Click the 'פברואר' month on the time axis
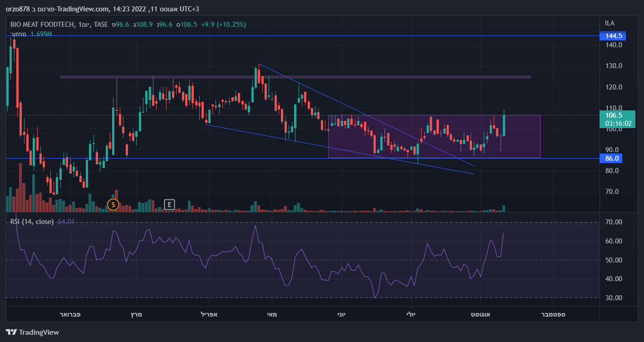Screen dimensions: 644x342 (x=70, y=314)
